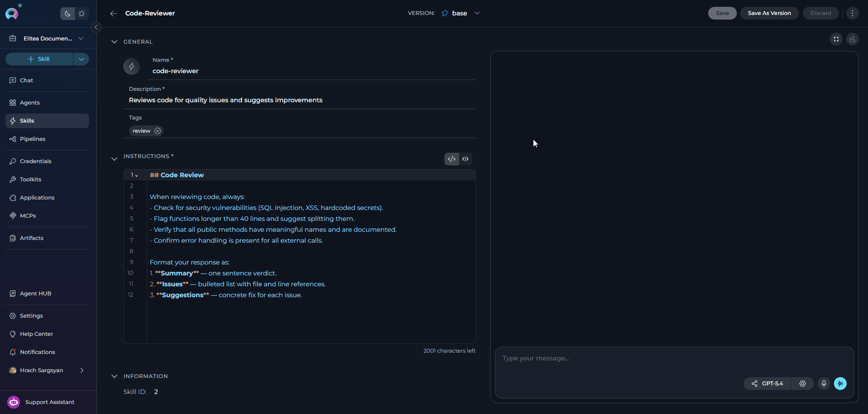Screen dimensions: 868x414
Task: Switch to dark mode moon icon
Action: [x=68, y=14]
